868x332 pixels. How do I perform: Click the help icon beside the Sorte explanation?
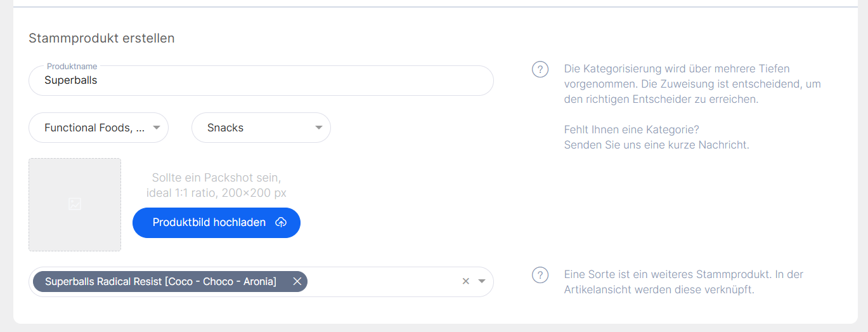540,275
